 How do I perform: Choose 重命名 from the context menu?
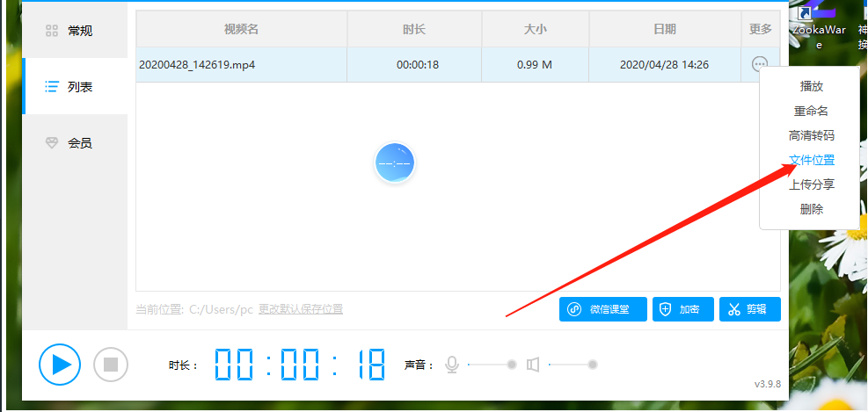[811, 111]
